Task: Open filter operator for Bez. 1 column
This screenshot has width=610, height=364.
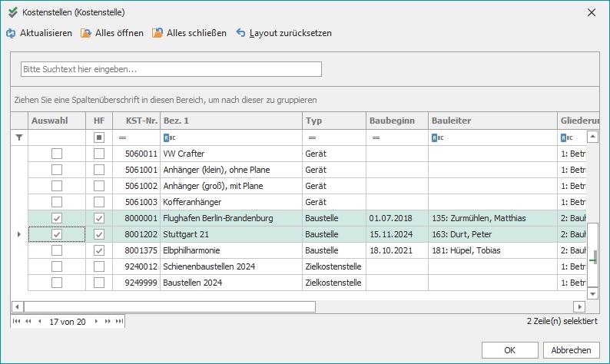Action: (169, 137)
